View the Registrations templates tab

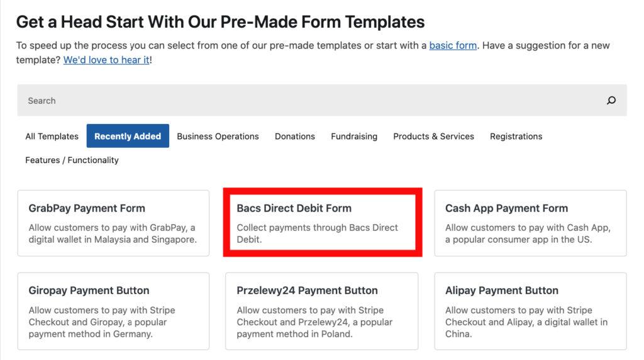[x=516, y=136]
